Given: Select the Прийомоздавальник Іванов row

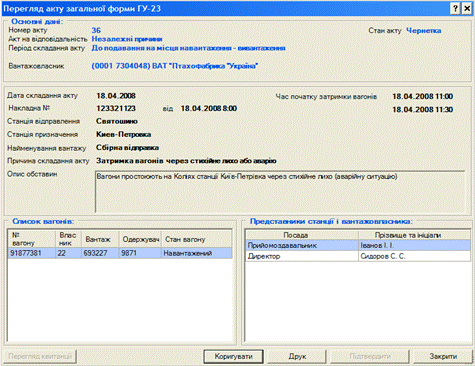Looking at the screenshot, I should pos(358,245).
